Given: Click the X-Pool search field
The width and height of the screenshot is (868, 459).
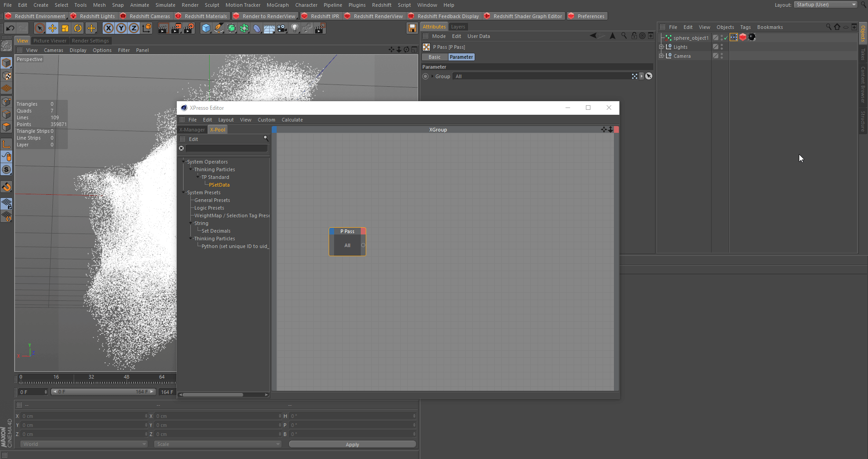Looking at the screenshot, I should [x=226, y=148].
